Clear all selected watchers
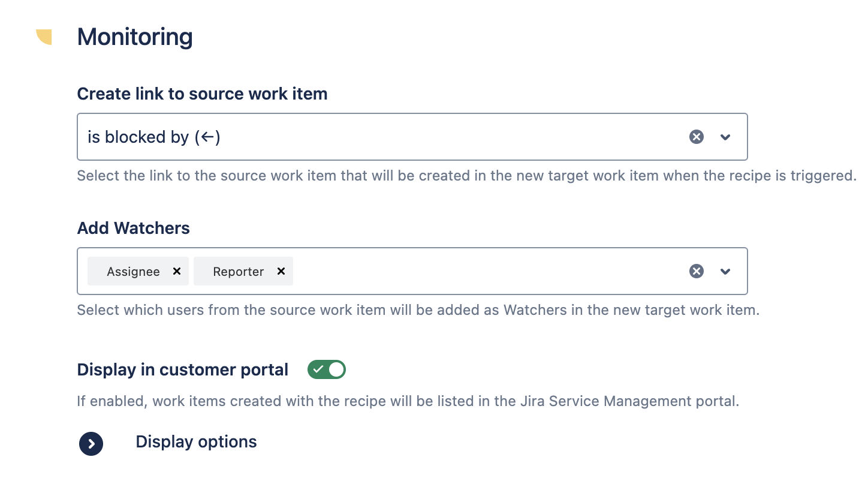Image resolution: width=868 pixels, height=493 pixels. [x=696, y=272]
